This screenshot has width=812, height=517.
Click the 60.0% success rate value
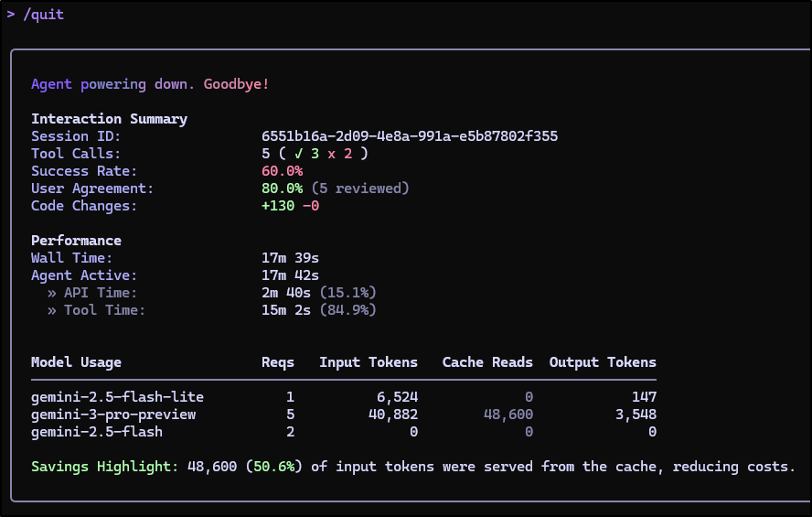(282, 171)
